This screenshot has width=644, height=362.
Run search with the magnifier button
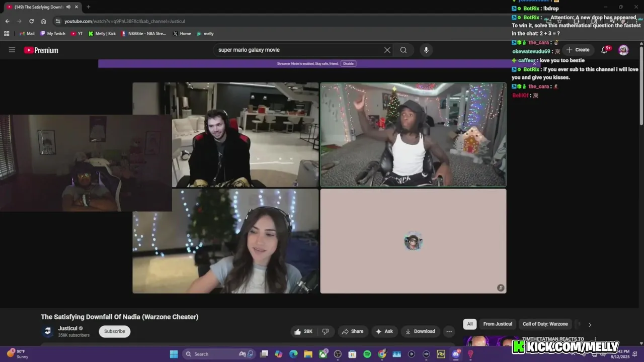click(x=404, y=50)
